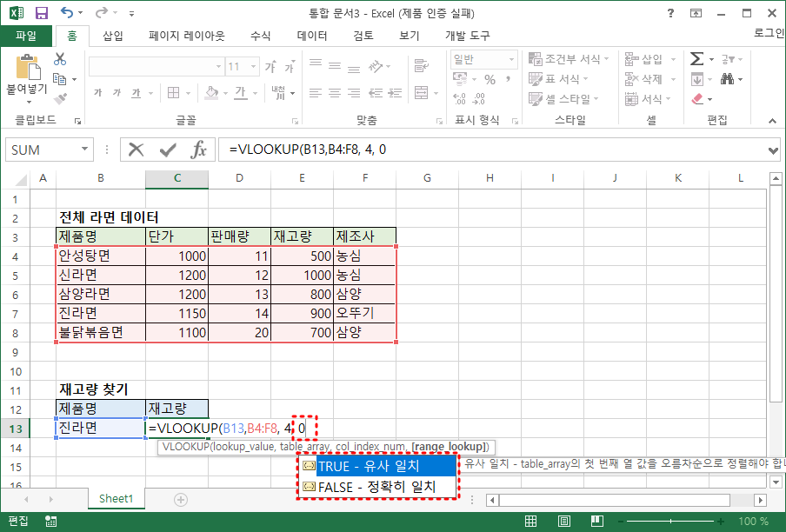Click the Save icon in the quick access toolbar
The width and height of the screenshot is (786, 532).
point(42,13)
